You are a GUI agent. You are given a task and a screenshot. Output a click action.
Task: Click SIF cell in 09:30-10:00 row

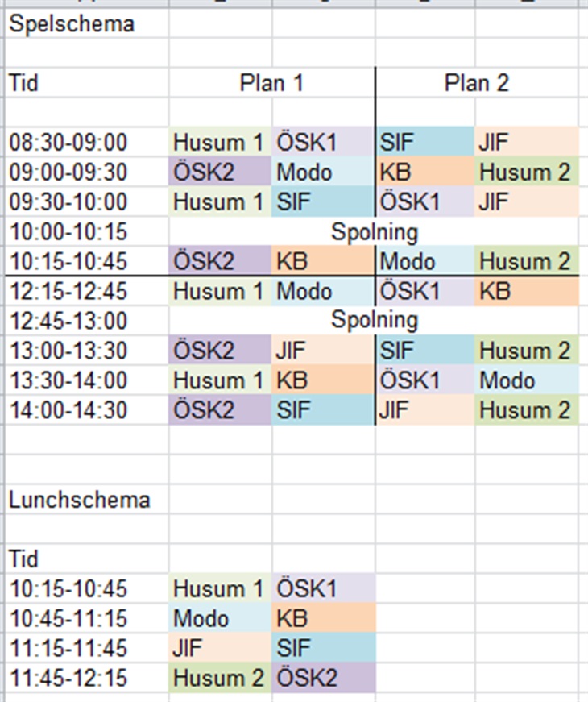coord(324,201)
